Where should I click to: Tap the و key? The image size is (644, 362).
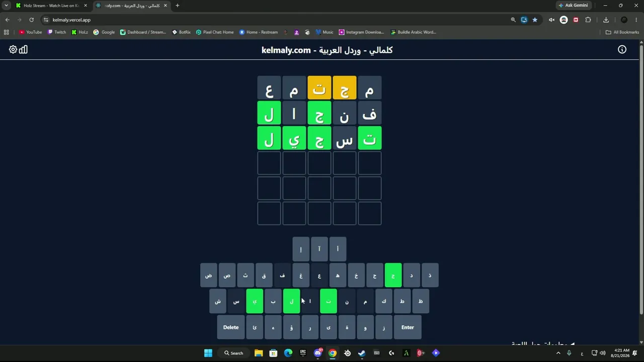pyautogui.click(x=365, y=327)
